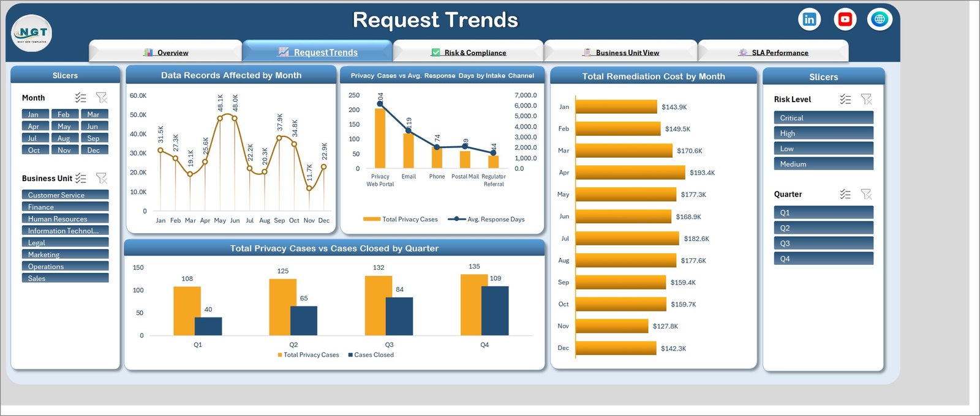The width and height of the screenshot is (980, 416).
Task: Open the LinkedIn icon link
Action: pos(809,20)
